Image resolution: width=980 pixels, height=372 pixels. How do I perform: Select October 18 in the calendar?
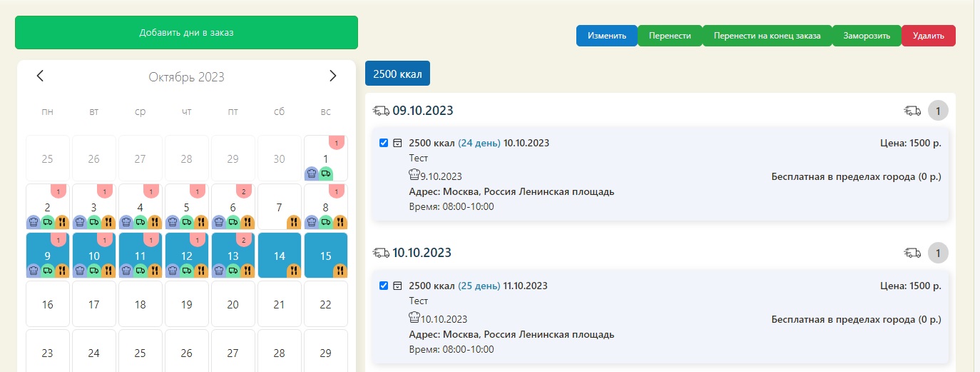pos(140,304)
